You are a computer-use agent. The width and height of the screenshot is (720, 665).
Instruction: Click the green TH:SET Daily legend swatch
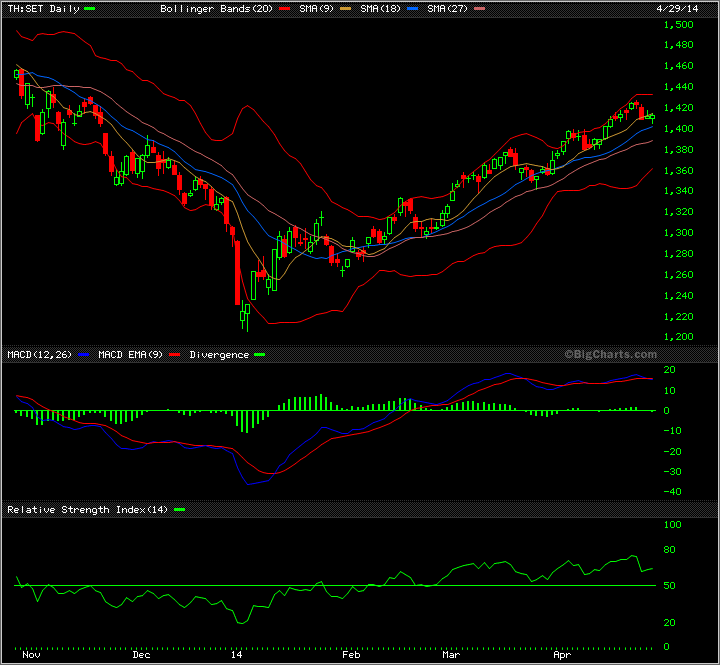point(90,9)
